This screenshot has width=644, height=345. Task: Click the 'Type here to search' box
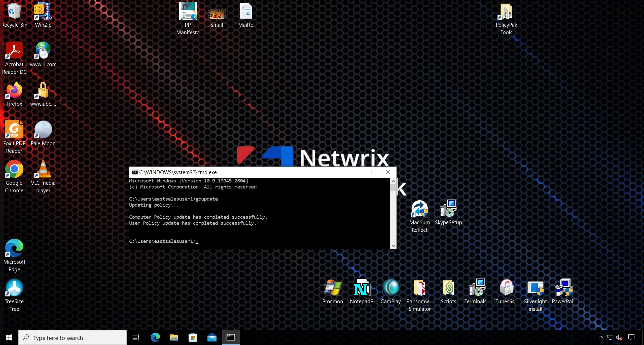tap(73, 337)
